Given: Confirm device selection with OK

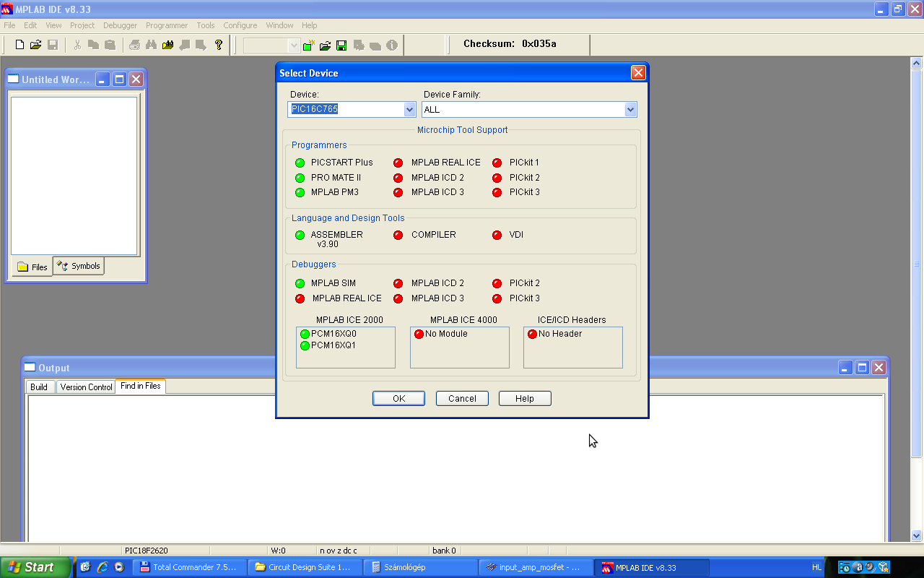Looking at the screenshot, I should pos(399,399).
